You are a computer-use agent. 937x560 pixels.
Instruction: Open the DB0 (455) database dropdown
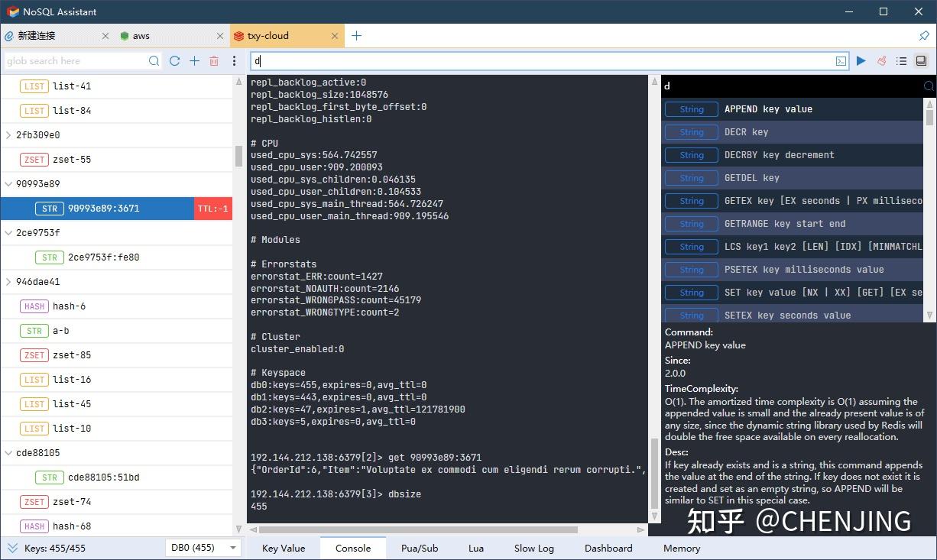pyautogui.click(x=203, y=548)
